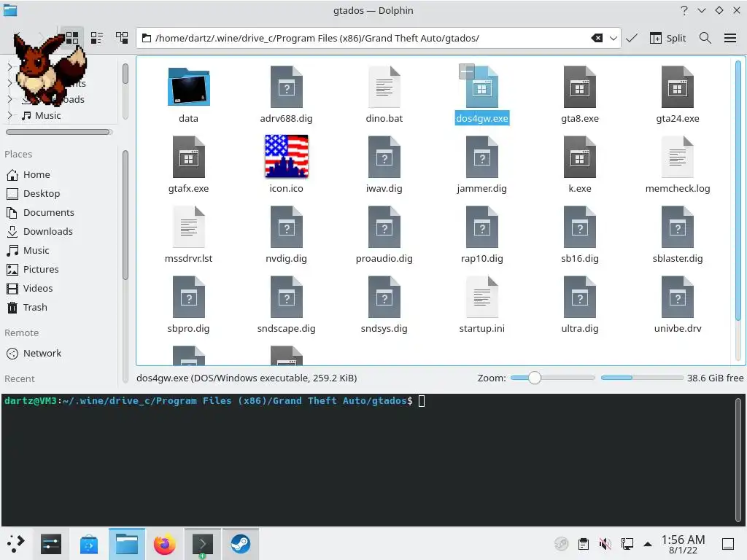Click the file view vertical scrollbar
This screenshot has height=560, width=747.
tap(738, 190)
